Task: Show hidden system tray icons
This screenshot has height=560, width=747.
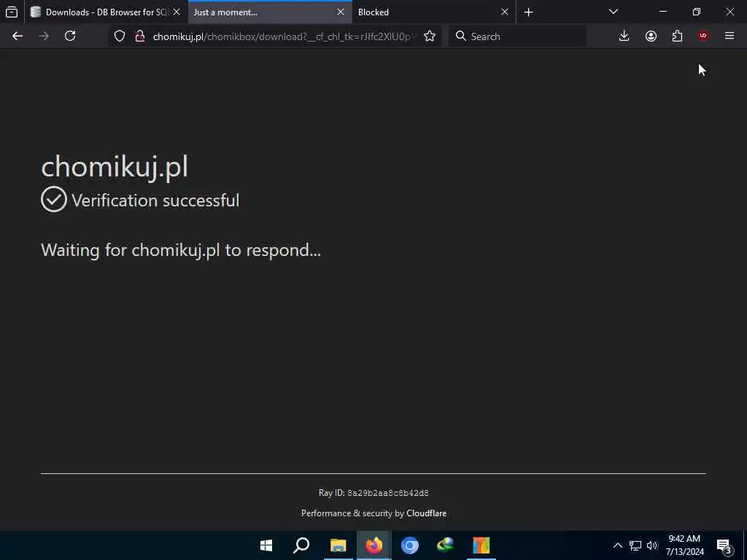Action: pyautogui.click(x=617, y=545)
